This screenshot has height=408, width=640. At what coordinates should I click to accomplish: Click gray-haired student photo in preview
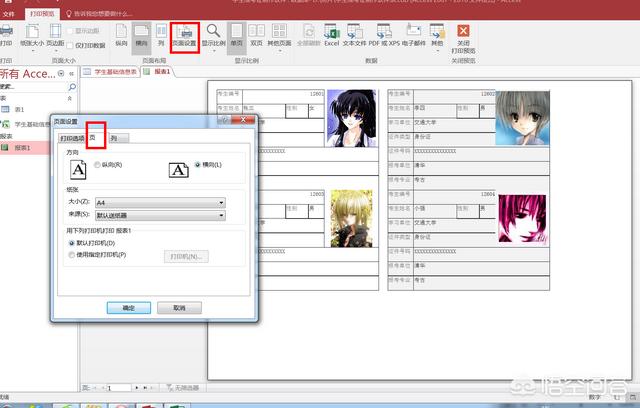522,118
